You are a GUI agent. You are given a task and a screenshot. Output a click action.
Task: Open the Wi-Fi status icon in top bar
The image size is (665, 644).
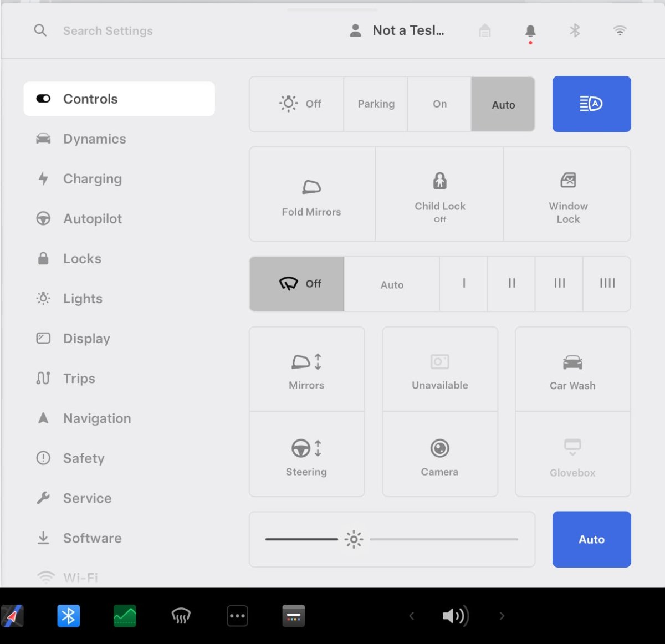pyautogui.click(x=620, y=30)
